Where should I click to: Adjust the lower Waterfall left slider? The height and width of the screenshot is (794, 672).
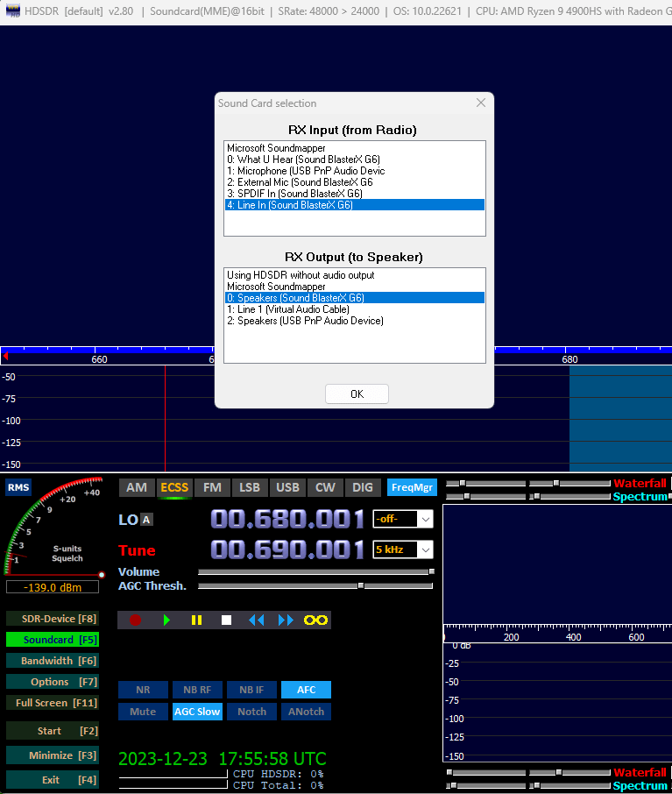click(x=449, y=772)
